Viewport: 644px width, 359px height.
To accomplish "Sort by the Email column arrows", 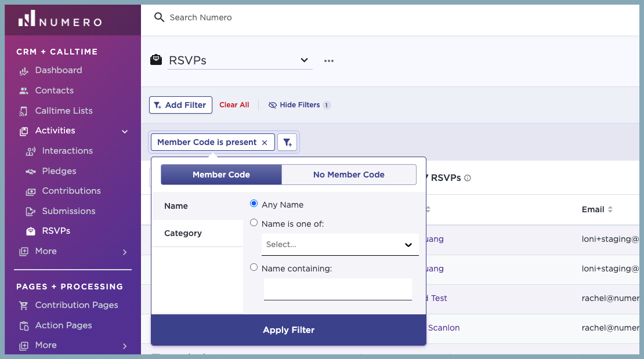I will (x=610, y=209).
